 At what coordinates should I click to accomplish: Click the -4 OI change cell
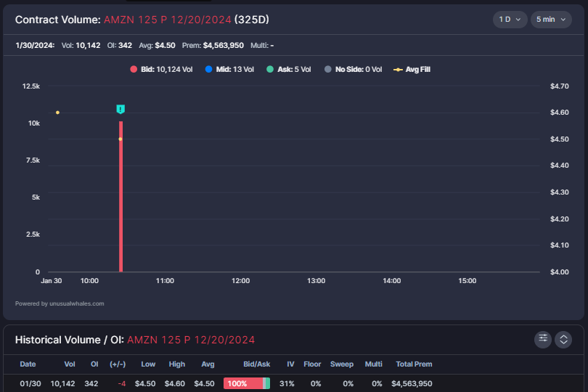pos(121,384)
